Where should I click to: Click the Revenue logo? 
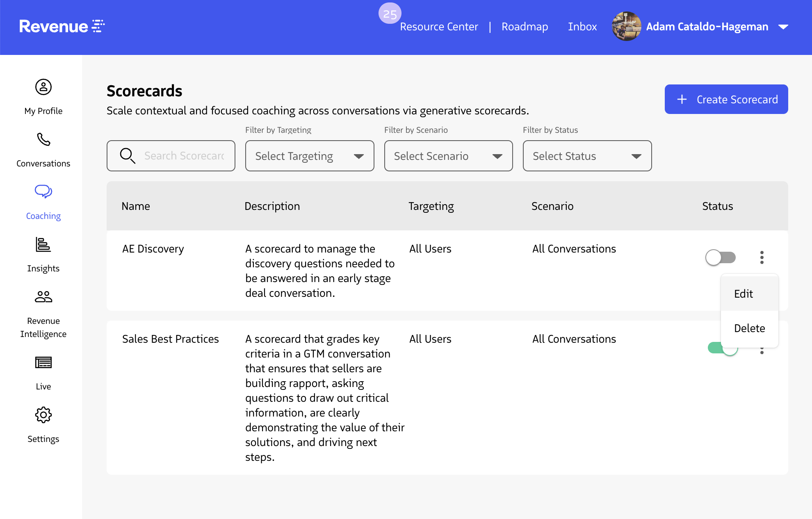pyautogui.click(x=62, y=26)
